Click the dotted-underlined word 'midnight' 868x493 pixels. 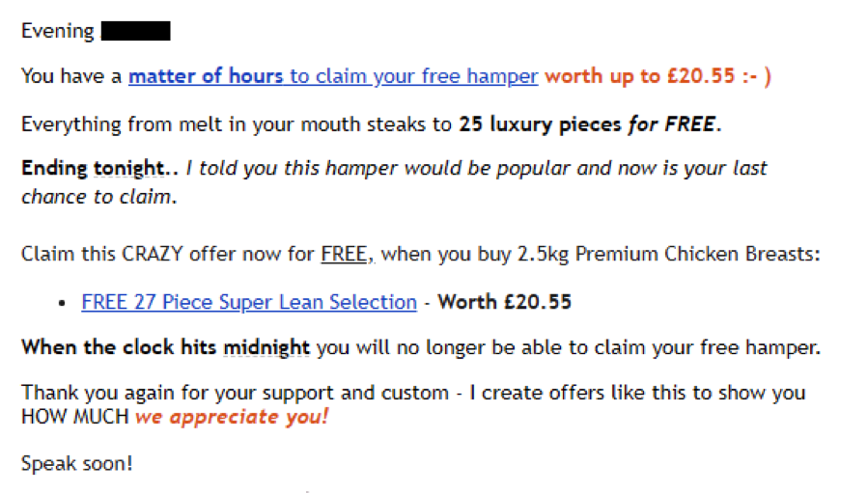point(266,347)
